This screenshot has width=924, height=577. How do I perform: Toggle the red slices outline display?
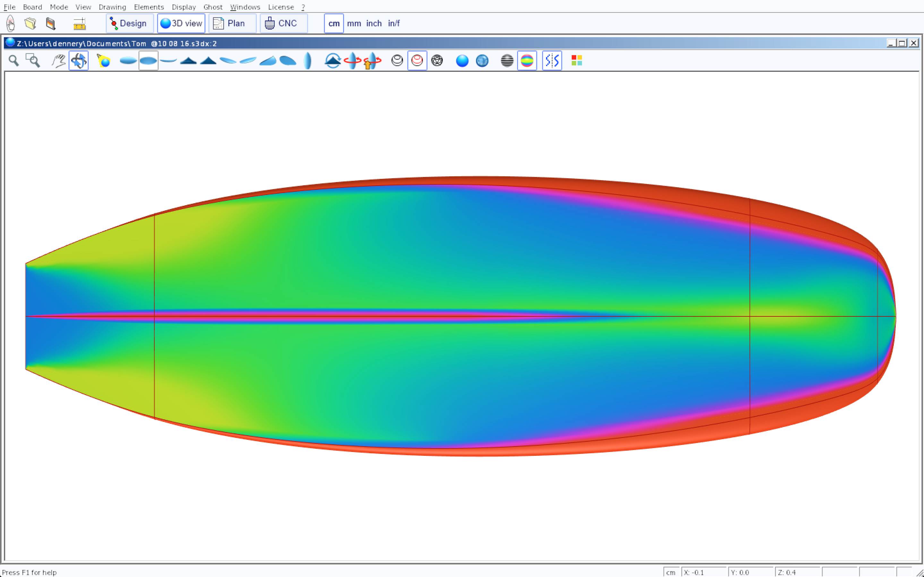pos(417,61)
